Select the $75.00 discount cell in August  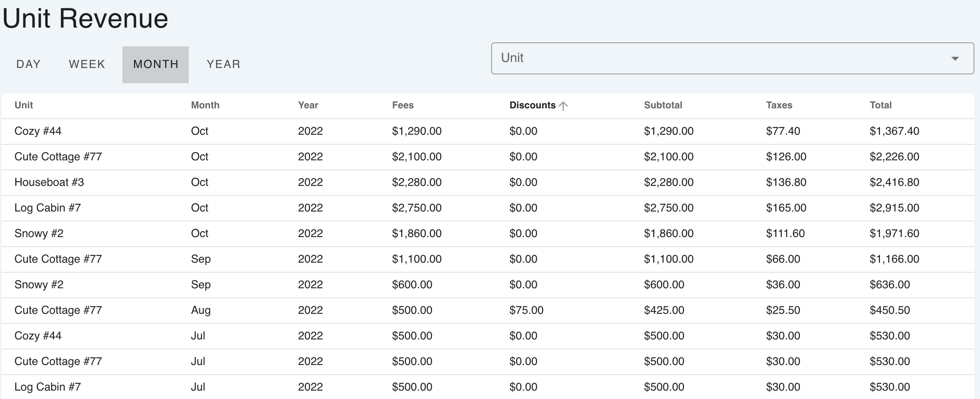(x=526, y=310)
